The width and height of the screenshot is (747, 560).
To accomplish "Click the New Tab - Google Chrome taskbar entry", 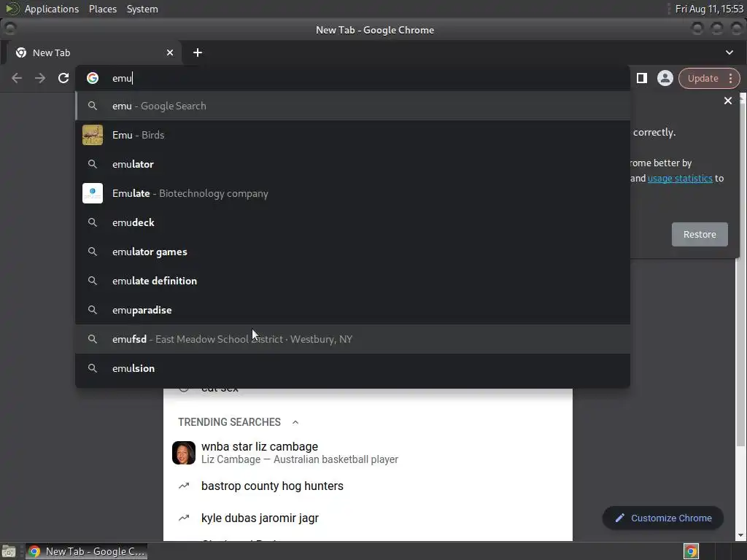I will [86, 551].
